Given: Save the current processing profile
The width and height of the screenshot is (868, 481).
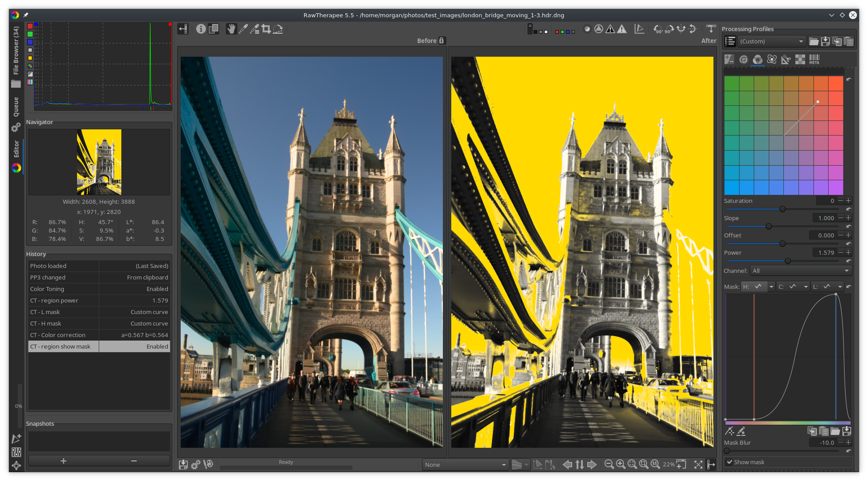Looking at the screenshot, I should [825, 42].
